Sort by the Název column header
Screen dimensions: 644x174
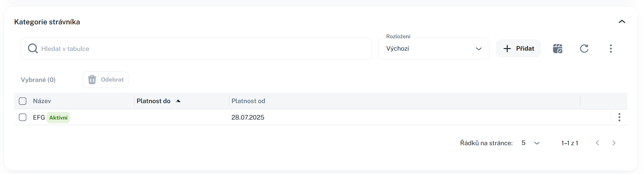[42, 101]
